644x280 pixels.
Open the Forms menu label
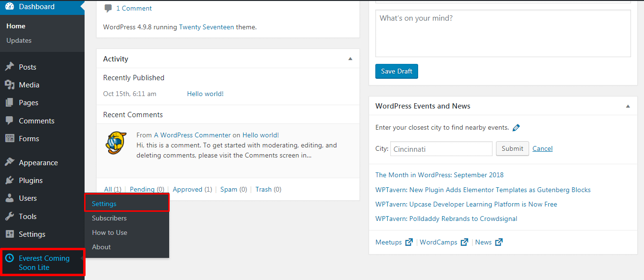[x=29, y=138]
